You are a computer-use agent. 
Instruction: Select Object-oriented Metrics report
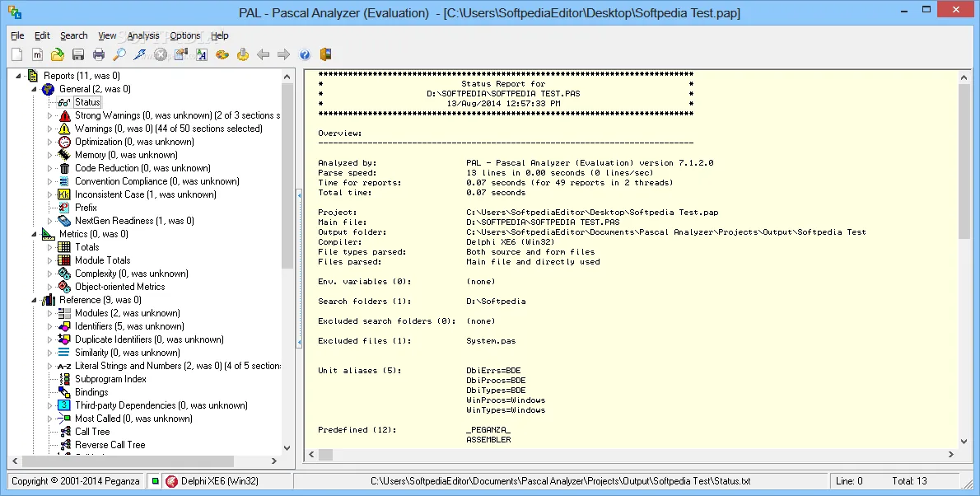coord(120,287)
